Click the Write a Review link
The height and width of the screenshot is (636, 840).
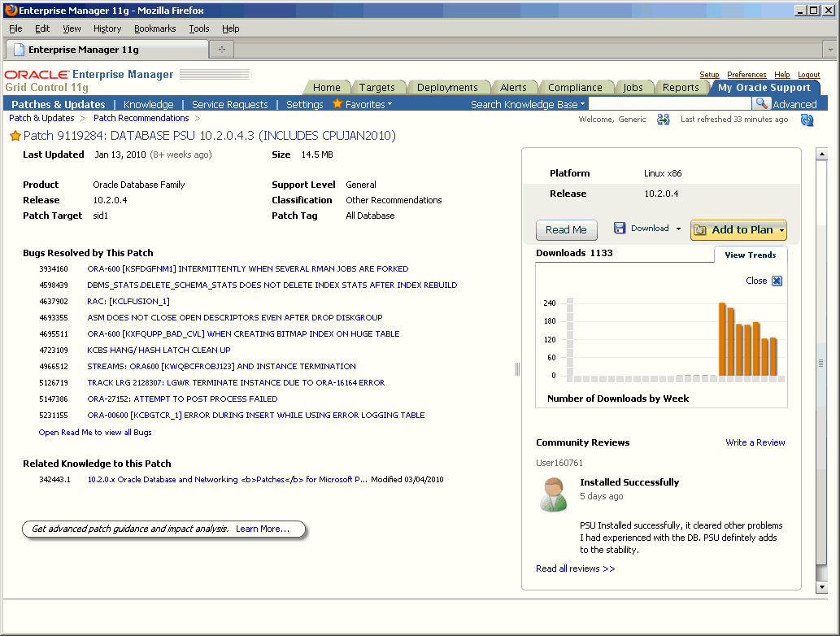point(755,442)
